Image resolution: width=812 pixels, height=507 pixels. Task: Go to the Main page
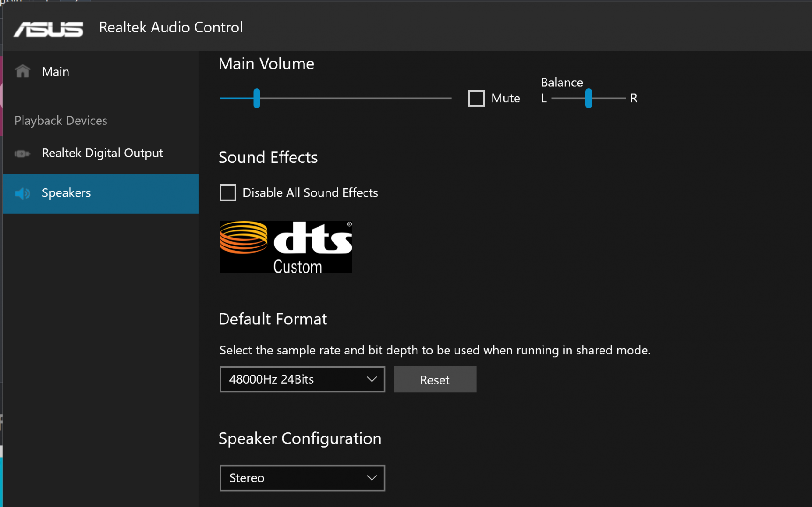[x=55, y=72]
